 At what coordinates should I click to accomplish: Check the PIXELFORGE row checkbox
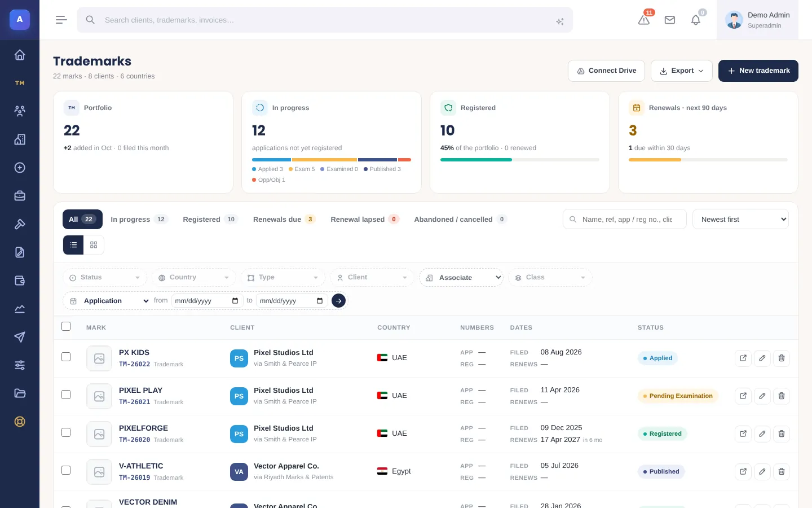(x=66, y=432)
